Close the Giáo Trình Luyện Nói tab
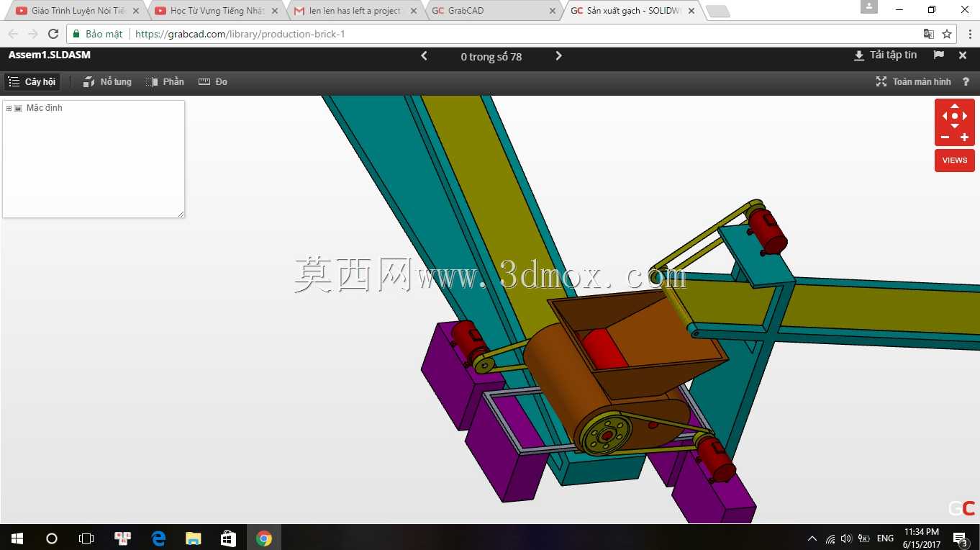The image size is (980, 550). click(136, 11)
